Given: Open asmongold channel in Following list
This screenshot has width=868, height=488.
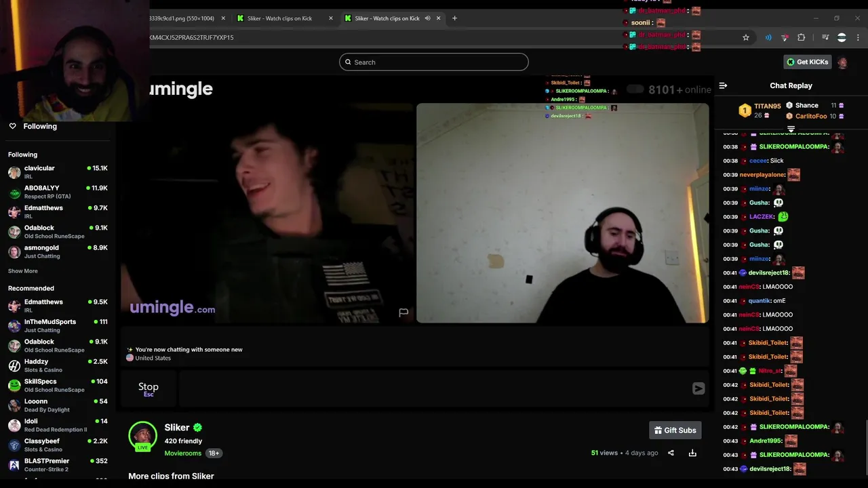Looking at the screenshot, I should click(x=58, y=251).
